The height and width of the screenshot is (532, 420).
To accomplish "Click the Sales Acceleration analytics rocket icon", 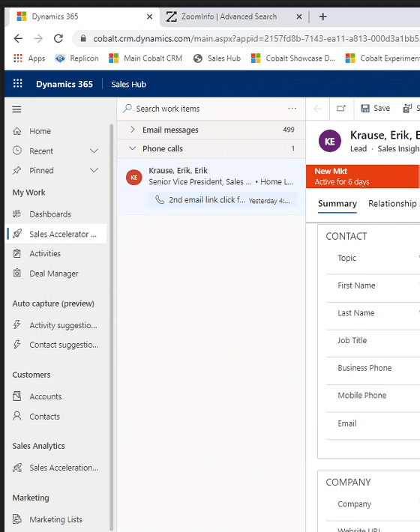I will coord(17,468).
